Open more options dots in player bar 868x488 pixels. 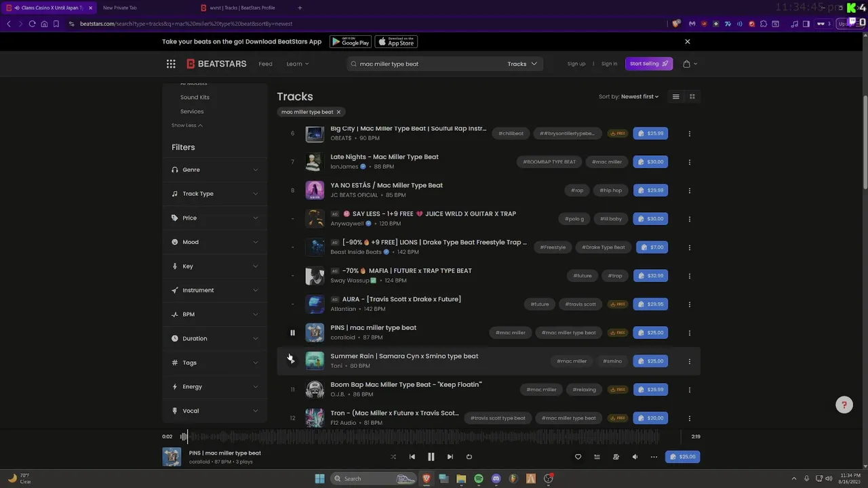click(654, 457)
